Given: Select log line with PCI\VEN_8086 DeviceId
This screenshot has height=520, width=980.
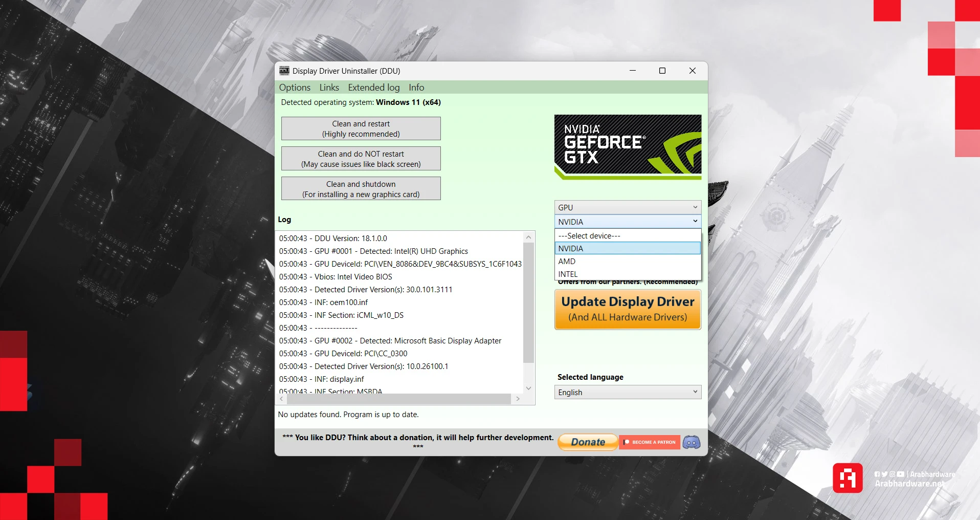Looking at the screenshot, I should click(x=400, y=264).
